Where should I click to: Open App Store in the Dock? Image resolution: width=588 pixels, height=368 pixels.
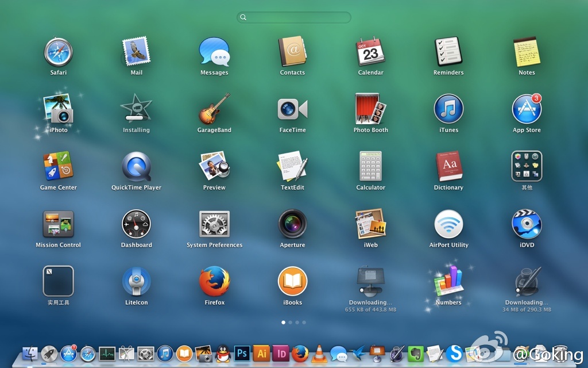coord(69,354)
